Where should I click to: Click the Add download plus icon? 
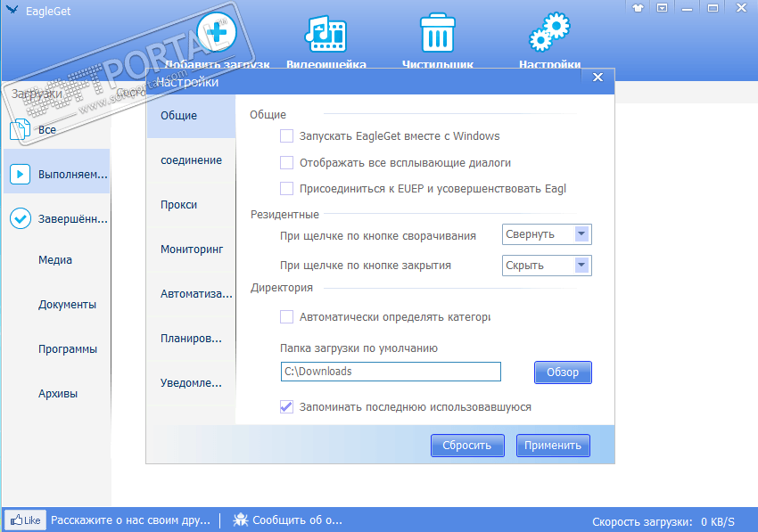[x=217, y=32]
